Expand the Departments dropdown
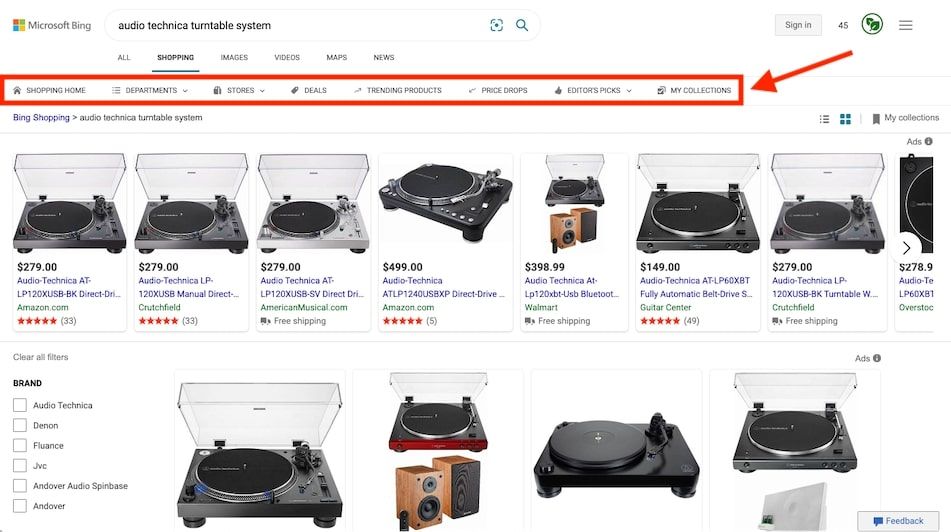Viewport: 951px width, 532px height. 150,90
